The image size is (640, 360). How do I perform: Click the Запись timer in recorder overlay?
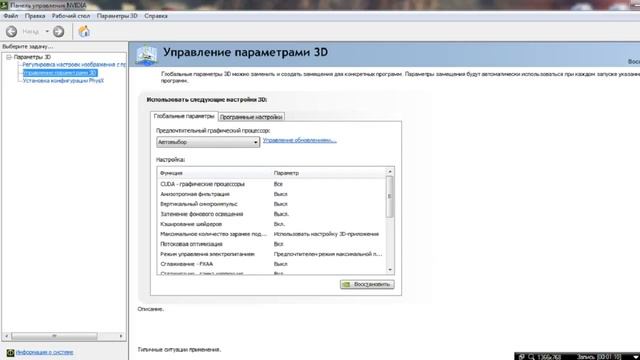(x=599, y=357)
